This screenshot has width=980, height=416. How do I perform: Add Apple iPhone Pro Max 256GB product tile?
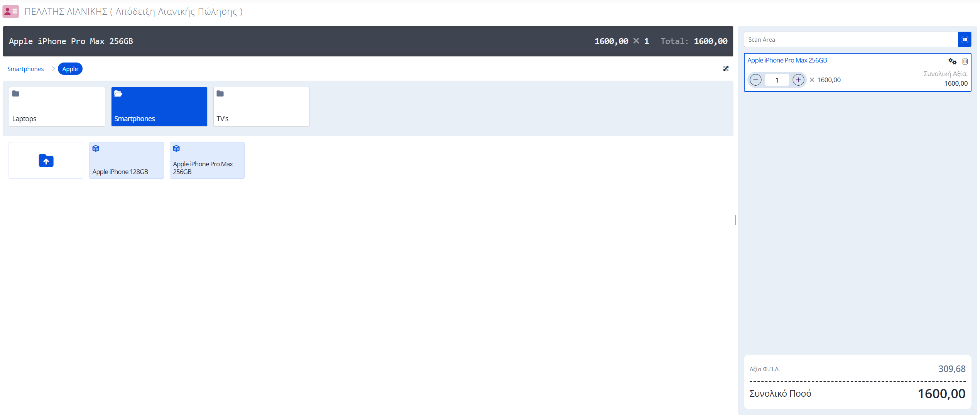pyautogui.click(x=207, y=160)
